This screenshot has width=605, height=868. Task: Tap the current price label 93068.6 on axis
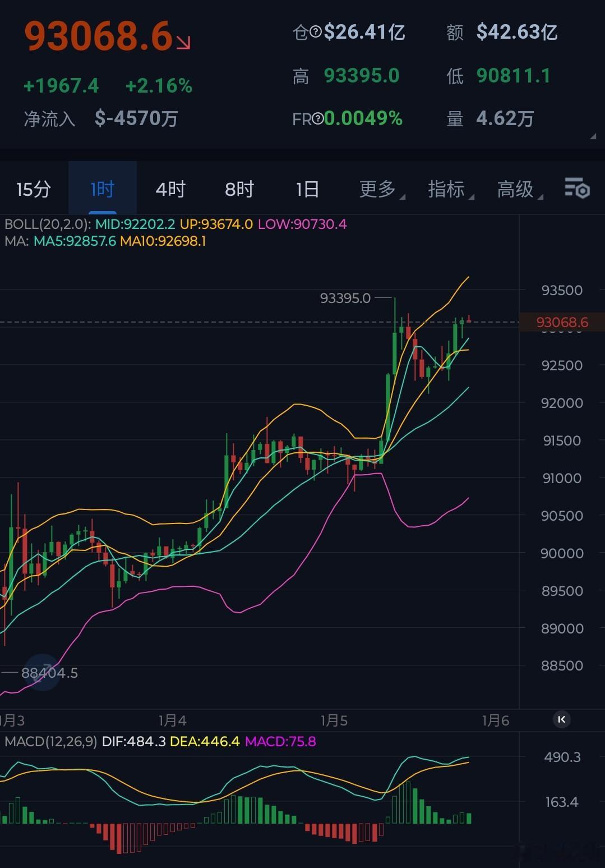pos(562,322)
